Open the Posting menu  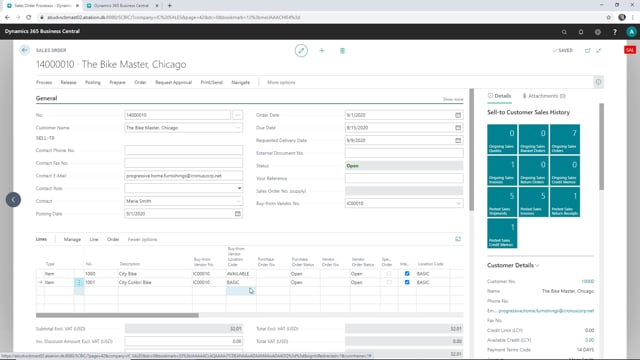(x=93, y=82)
